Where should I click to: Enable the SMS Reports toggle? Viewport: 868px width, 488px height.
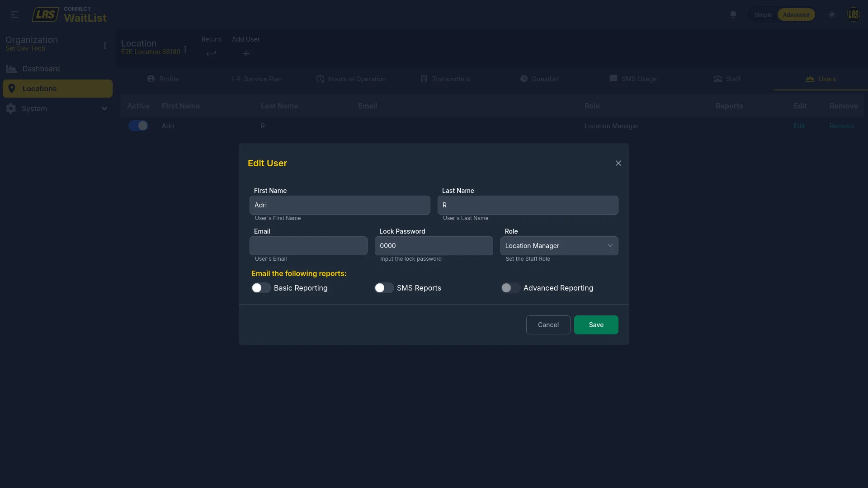384,288
